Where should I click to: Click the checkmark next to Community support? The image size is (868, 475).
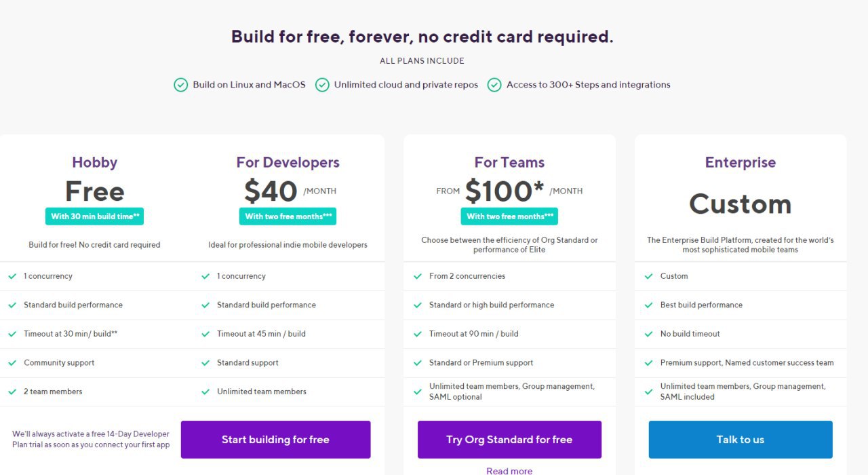click(x=12, y=363)
